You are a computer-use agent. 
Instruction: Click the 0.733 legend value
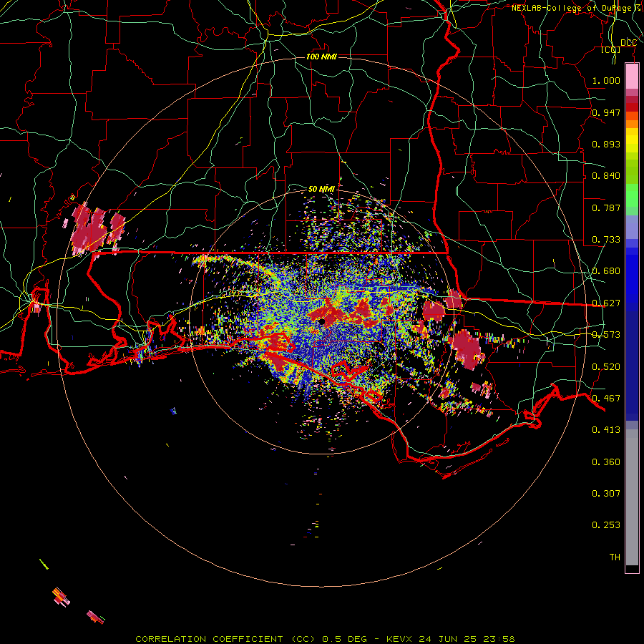click(x=606, y=240)
